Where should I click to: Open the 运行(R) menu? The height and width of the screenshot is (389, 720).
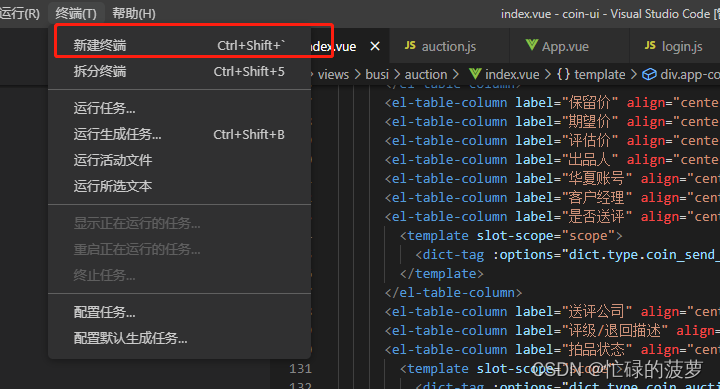click(x=19, y=13)
